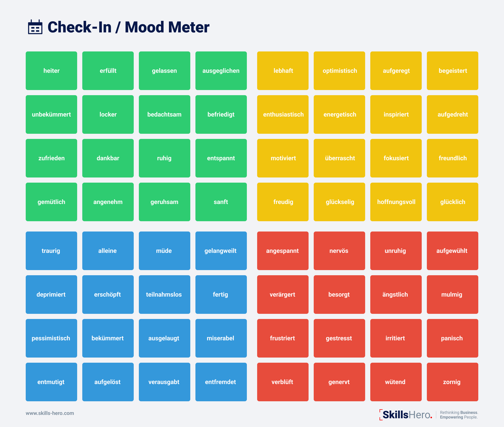Choose the 'dankbar' mood card
The width and height of the screenshot is (504, 427).
tap(108, 158)
